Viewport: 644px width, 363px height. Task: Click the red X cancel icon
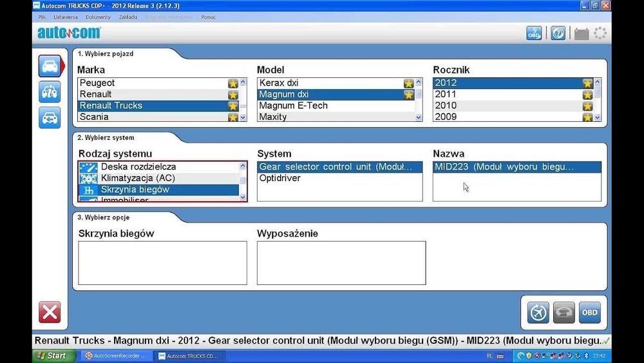pos(50,313)
